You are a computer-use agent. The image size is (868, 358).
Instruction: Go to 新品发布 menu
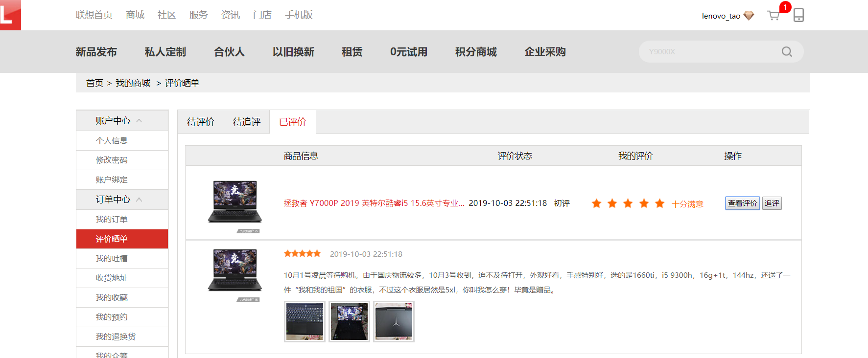(96, 52)
